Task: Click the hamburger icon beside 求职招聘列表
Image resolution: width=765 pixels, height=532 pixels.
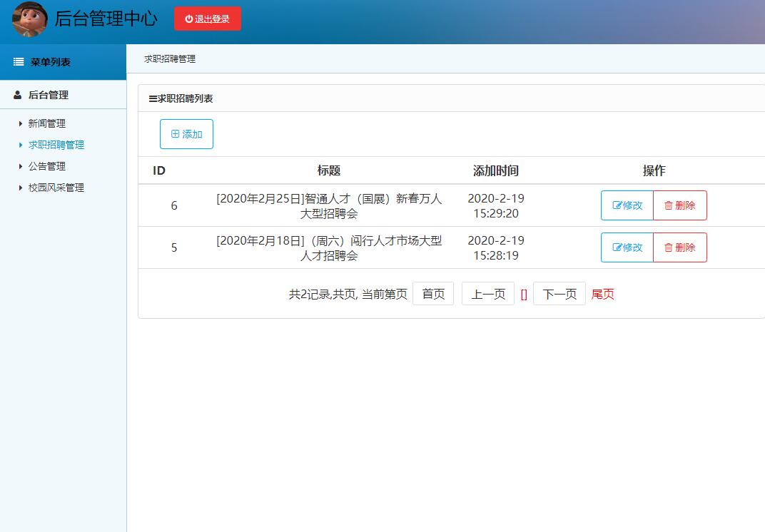Action: point(153,98)
